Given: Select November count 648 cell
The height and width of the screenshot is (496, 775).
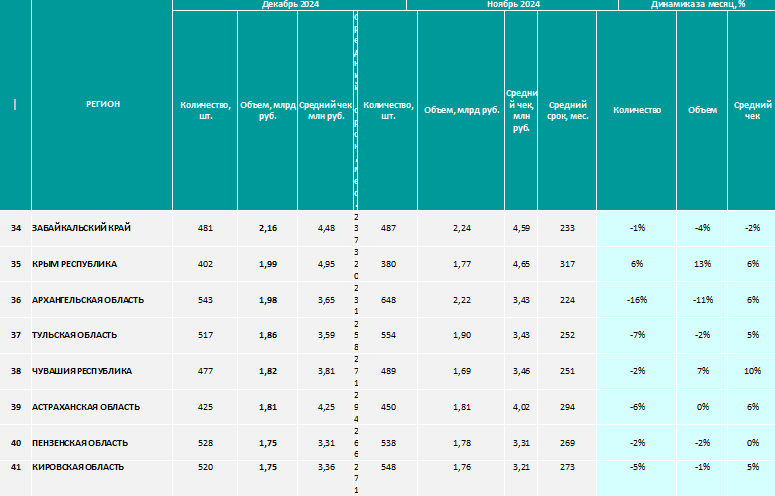Looking at the screenshot, I should tap(388, 300).
